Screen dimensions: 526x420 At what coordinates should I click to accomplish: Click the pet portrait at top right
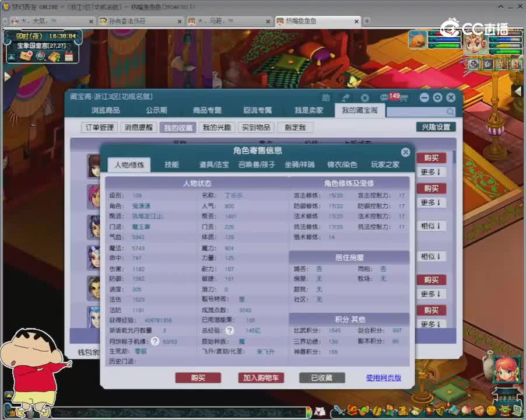pos(418,40)
